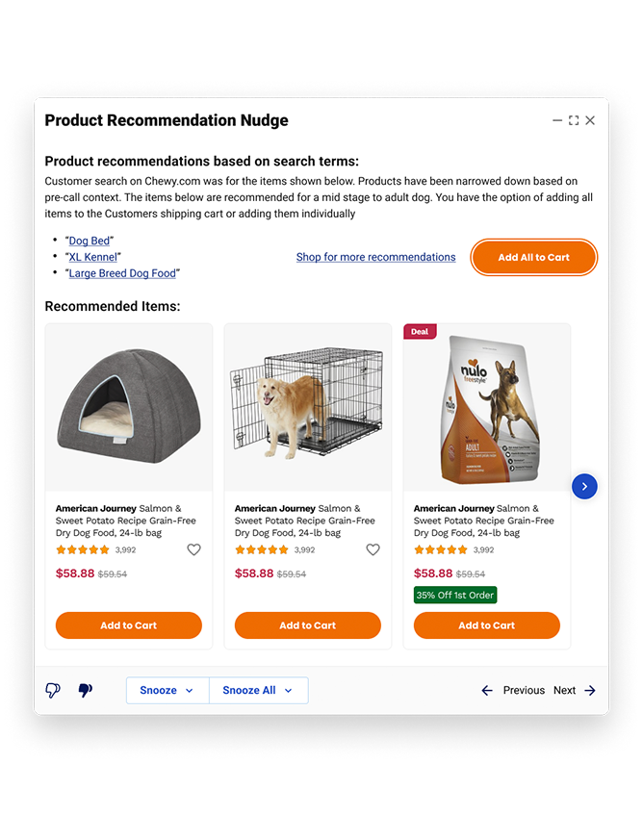Open the XL Kennel search link
643x840 pixels.
coord(92,257)
